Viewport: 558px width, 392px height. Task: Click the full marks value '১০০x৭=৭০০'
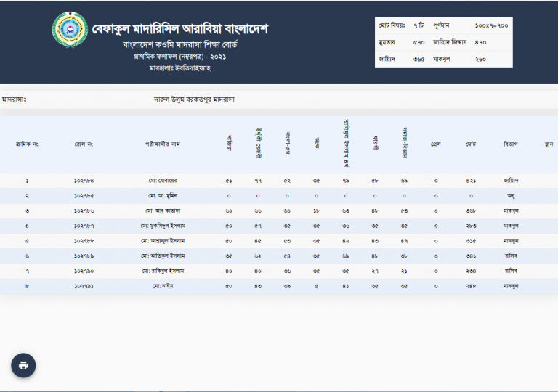pyautogui.click(x=491, y=25)
